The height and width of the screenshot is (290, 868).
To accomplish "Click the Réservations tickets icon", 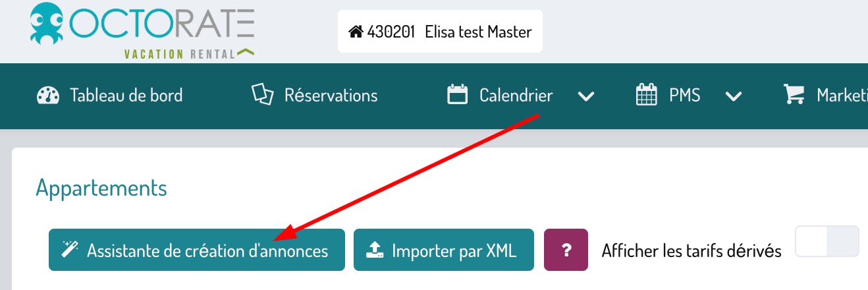I will (262, 96).
